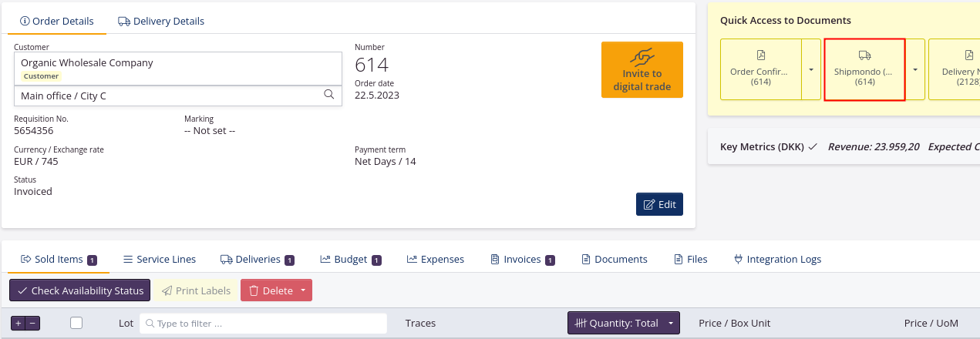Open the Order Confirmation PDF document
Viewport: 980px width, 339px height.
pyautogui.click(x=760, y=69)
